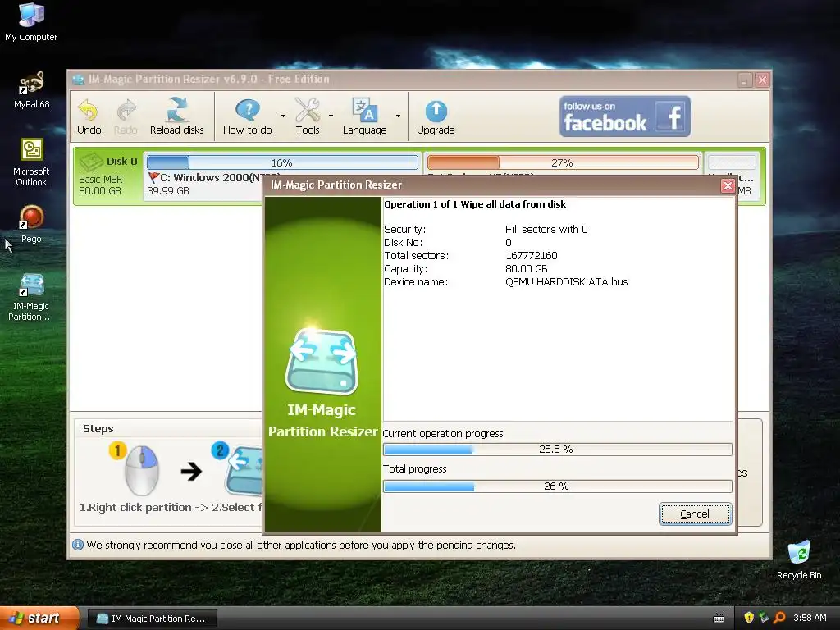This screenshot has width=840, height=630.
Task: Expand the Tools dropdown arrow
Action: tap(331, 116)
